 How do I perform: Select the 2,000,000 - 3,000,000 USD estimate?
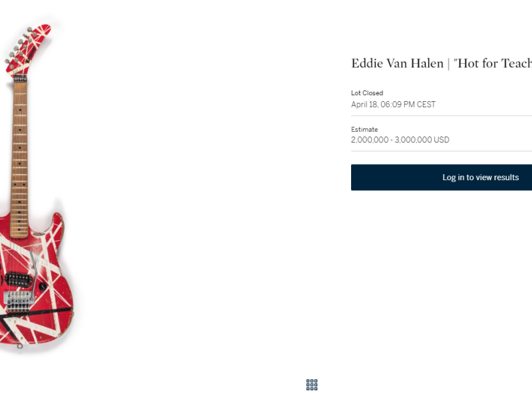[400, 140]
